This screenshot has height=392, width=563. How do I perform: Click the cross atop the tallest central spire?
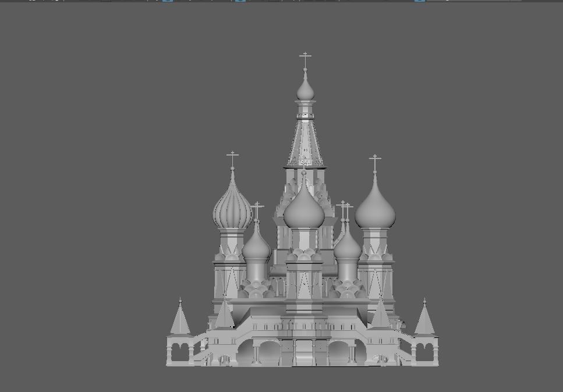click(305, 60)
